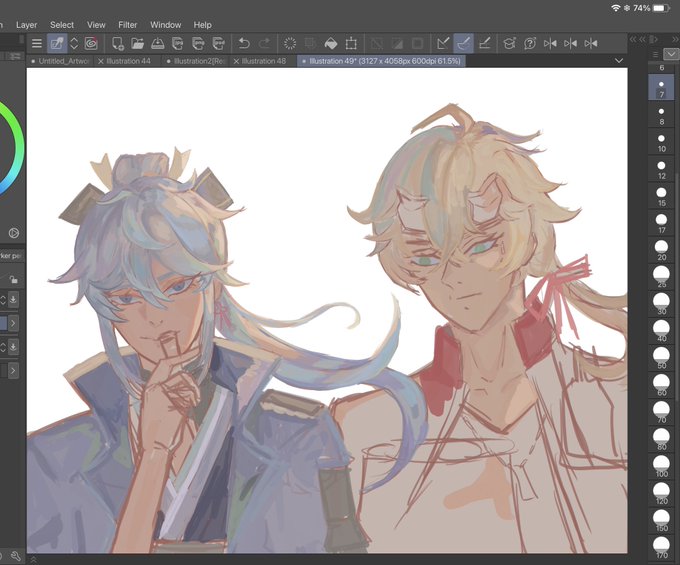680x565 pixels.
Task: Click the sub tool settings lock icon
Action: (14, 280)
